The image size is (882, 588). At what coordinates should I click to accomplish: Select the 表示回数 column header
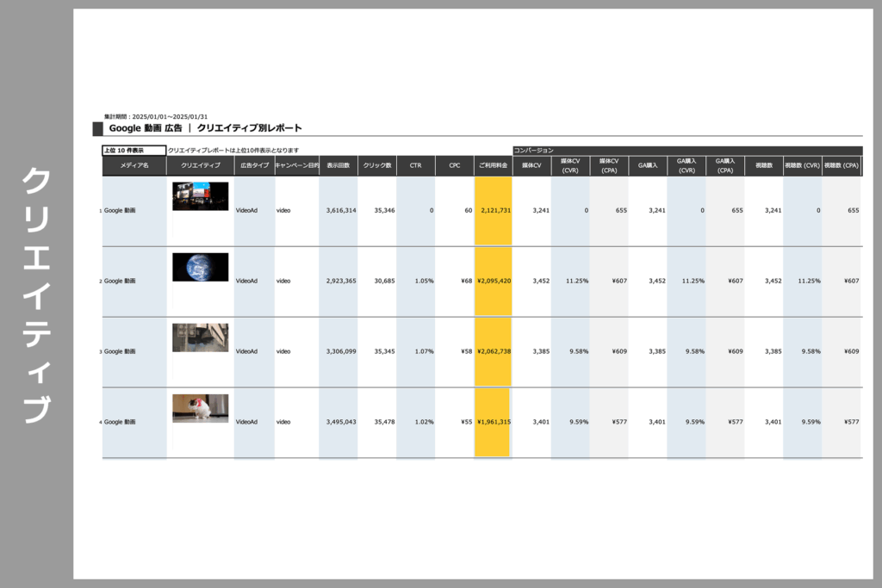(339, 165)
